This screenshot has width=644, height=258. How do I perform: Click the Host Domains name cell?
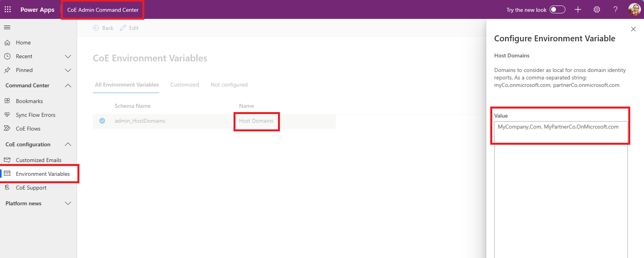(256, 121)
